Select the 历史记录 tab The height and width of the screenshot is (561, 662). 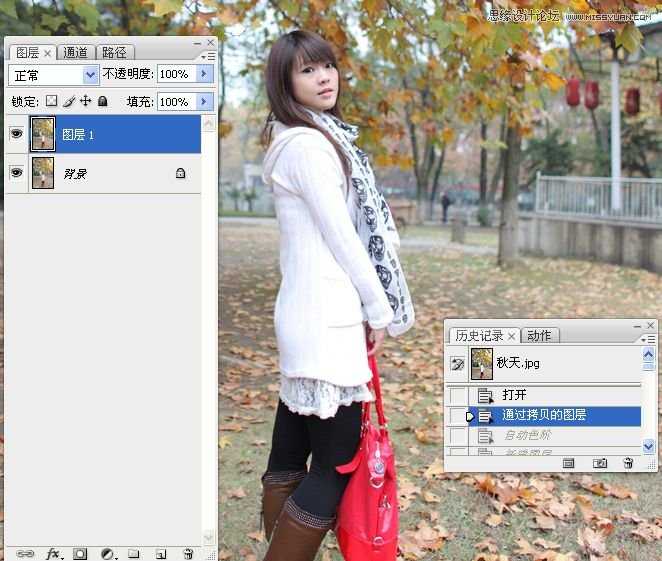(x=479, y=336)
